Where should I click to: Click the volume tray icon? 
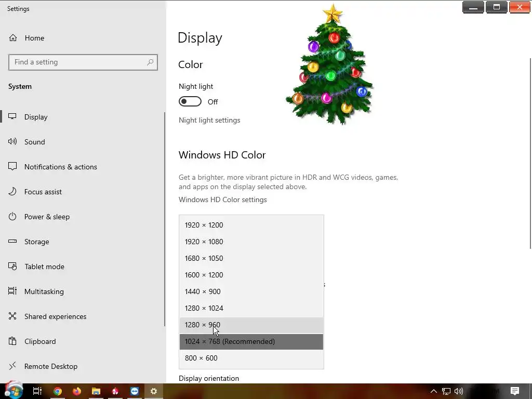(x=458, y=391)
